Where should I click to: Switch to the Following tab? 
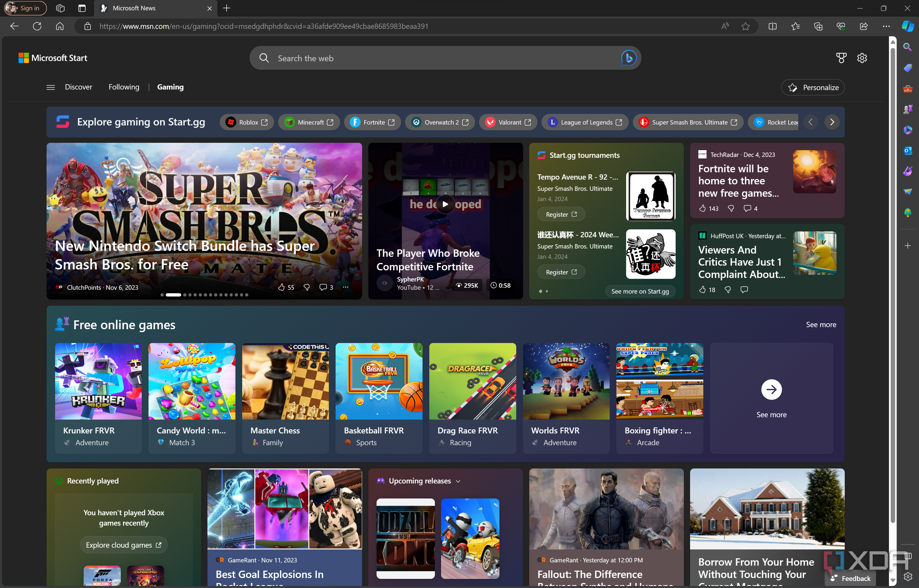click(x=124, y=87)
